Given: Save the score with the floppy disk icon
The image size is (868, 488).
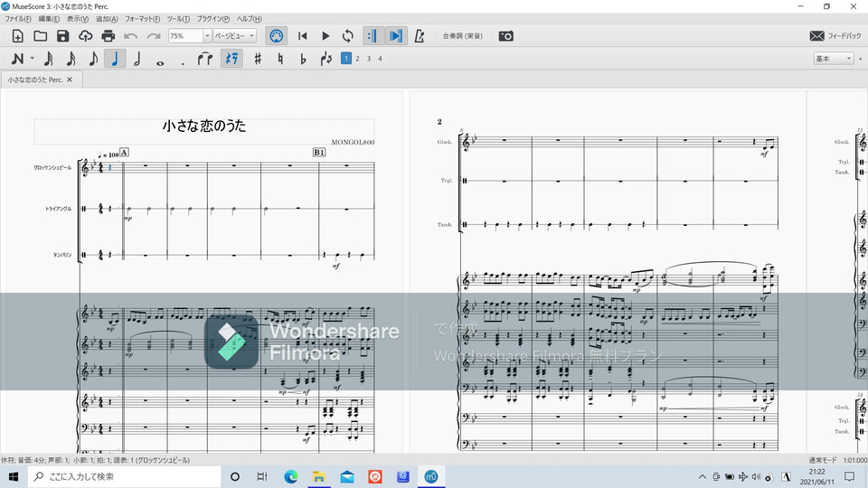Looking at the screenshot, I should [62, 36].
